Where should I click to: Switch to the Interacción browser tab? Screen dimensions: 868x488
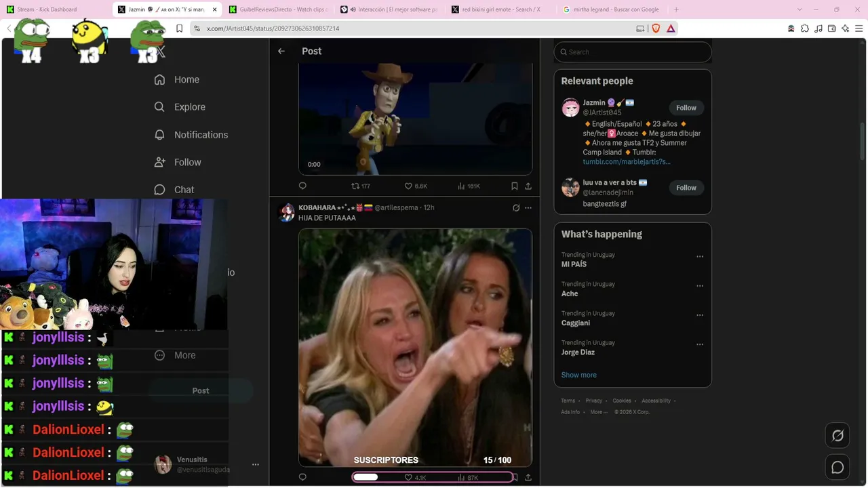point(390,9)
